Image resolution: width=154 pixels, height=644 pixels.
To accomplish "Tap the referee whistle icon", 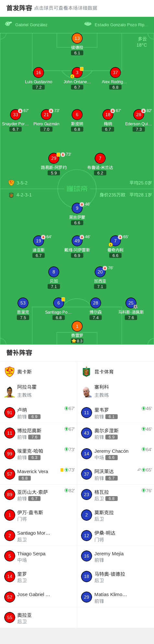I will click(8, 24).
